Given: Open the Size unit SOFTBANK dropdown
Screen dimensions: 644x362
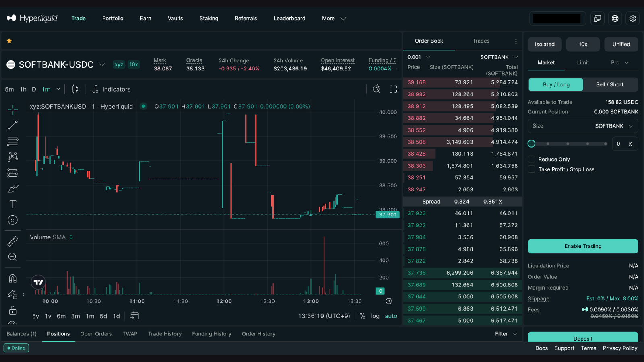Looking at the screenshot, I should pyautogui.click(x=614, y=126).
